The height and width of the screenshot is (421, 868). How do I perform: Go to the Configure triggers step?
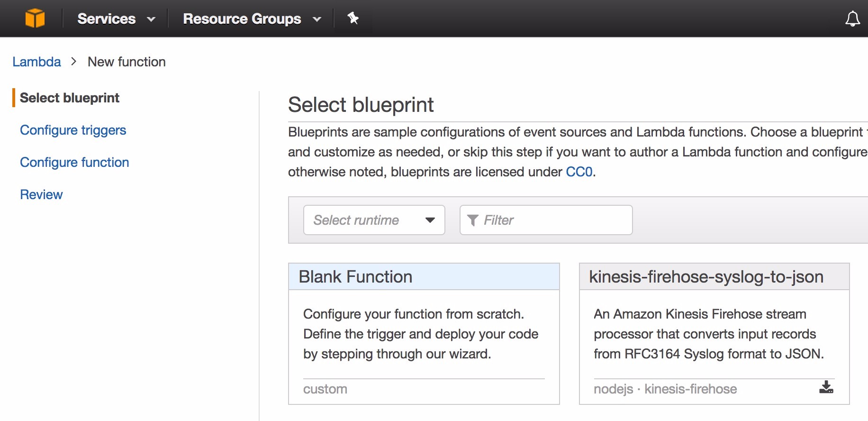point(73,130)
